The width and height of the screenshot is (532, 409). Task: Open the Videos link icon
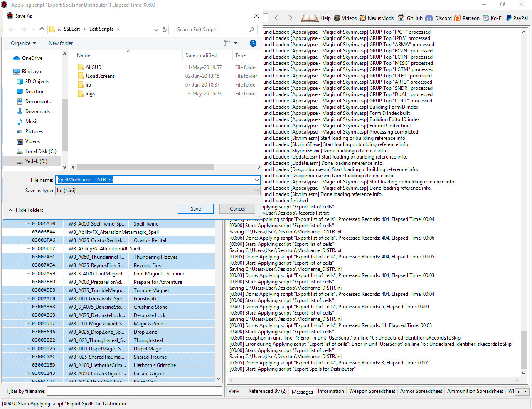pos(337,18)
